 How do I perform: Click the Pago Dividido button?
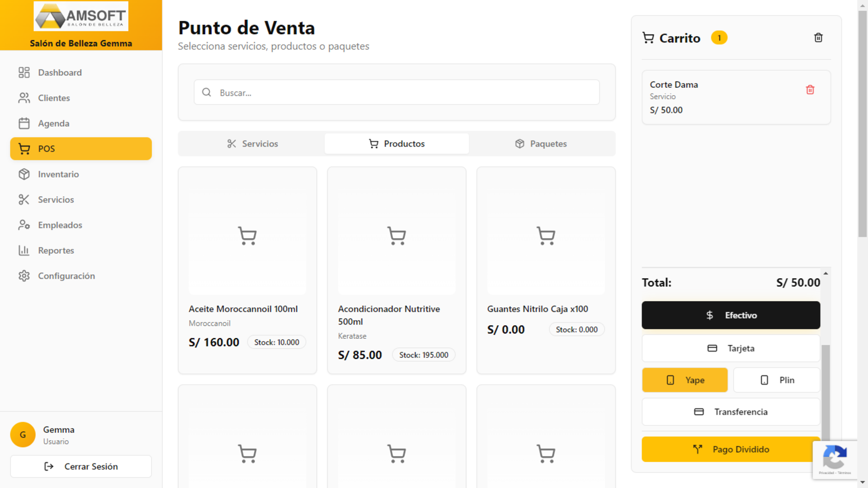(731, 449)
